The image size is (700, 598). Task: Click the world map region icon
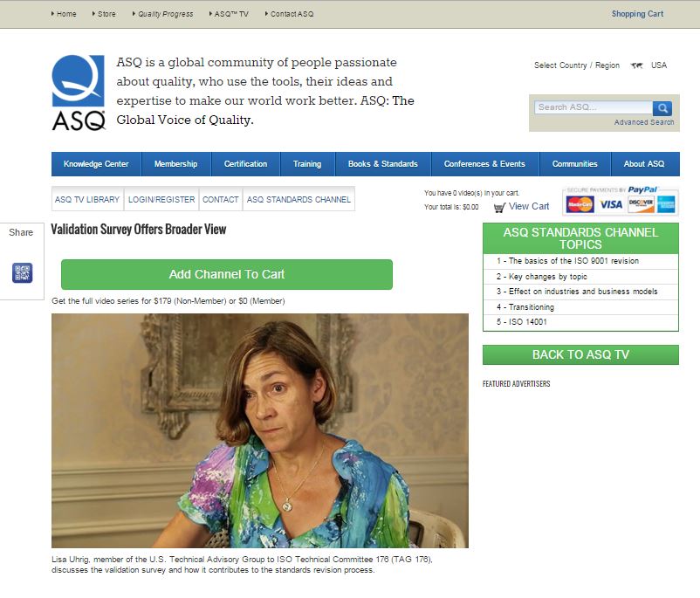(x=636, y=65)
